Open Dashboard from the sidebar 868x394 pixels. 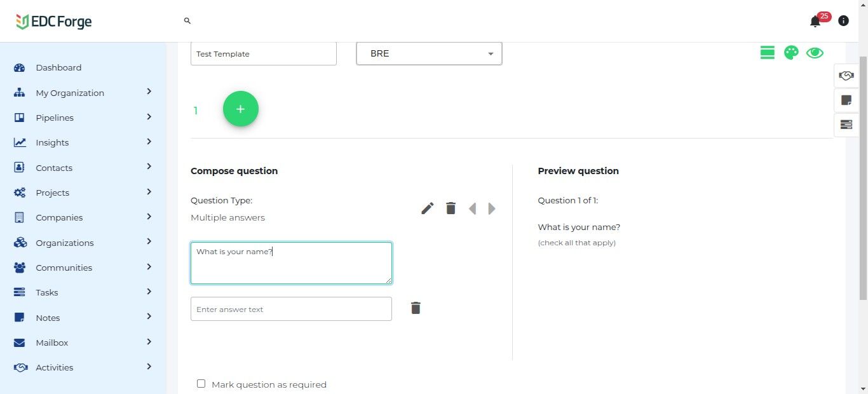tap(58, 67)
